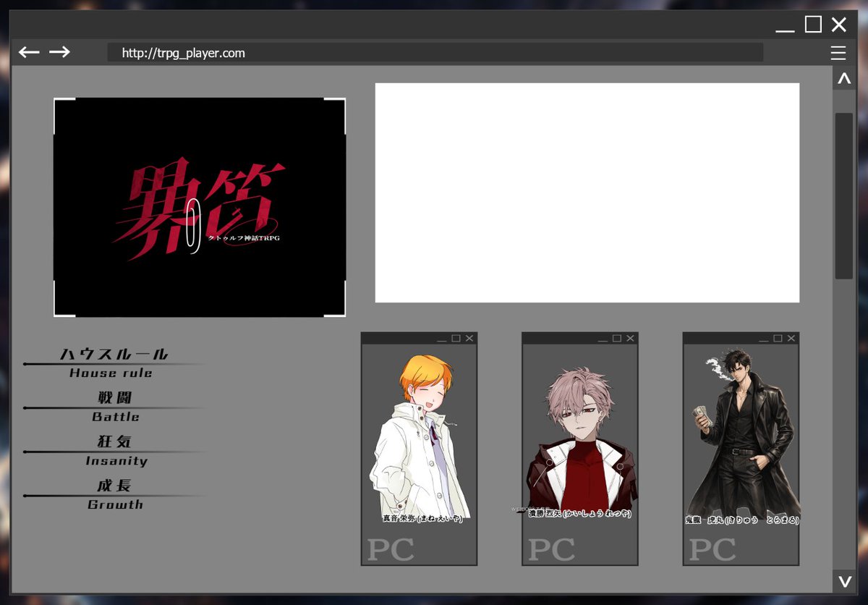Screen dimensions: 868x605
Task: Minimize the black coat character mini window
Action: tap(764, 340)
